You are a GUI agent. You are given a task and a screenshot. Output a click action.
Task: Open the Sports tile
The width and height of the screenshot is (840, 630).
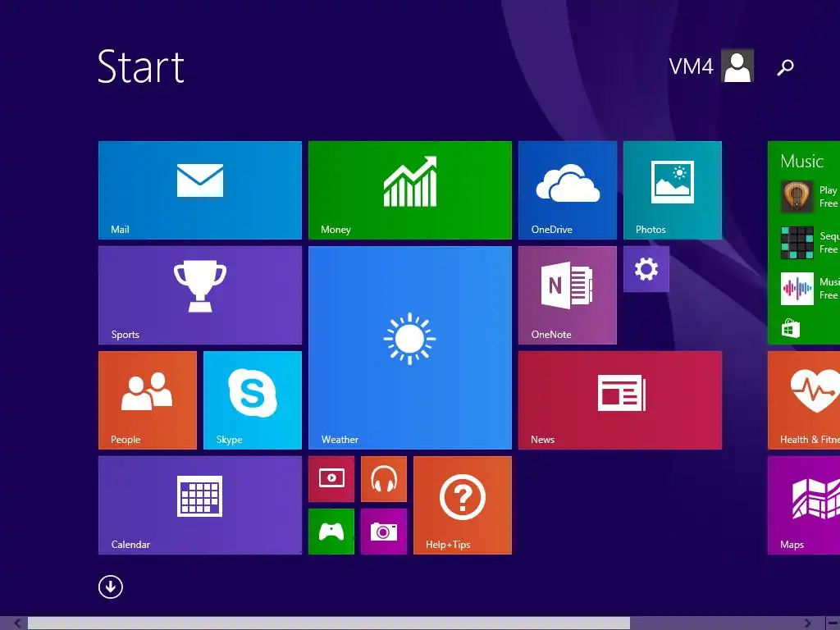coord(200,295)
